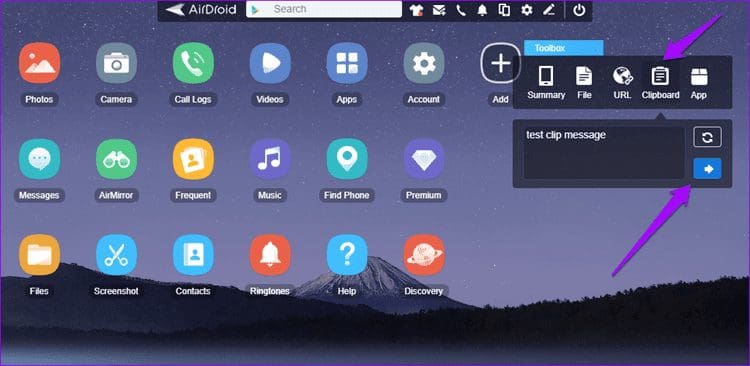
Task: Open the Photos app icon
Action: (x=39, y=63)
